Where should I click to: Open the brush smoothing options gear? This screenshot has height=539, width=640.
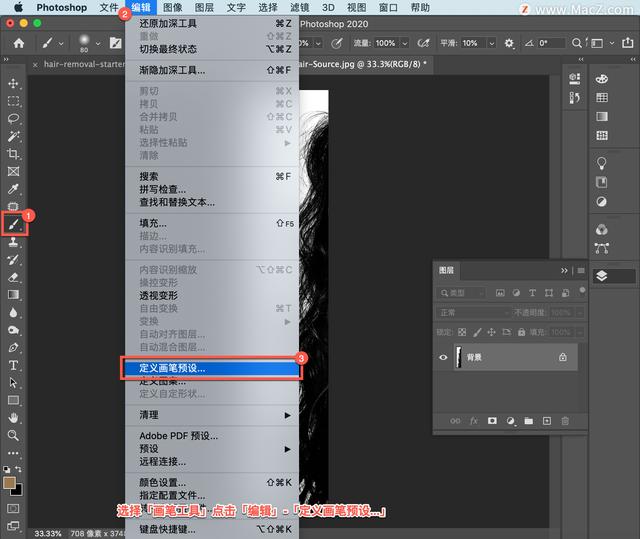[x=509, y=43]
